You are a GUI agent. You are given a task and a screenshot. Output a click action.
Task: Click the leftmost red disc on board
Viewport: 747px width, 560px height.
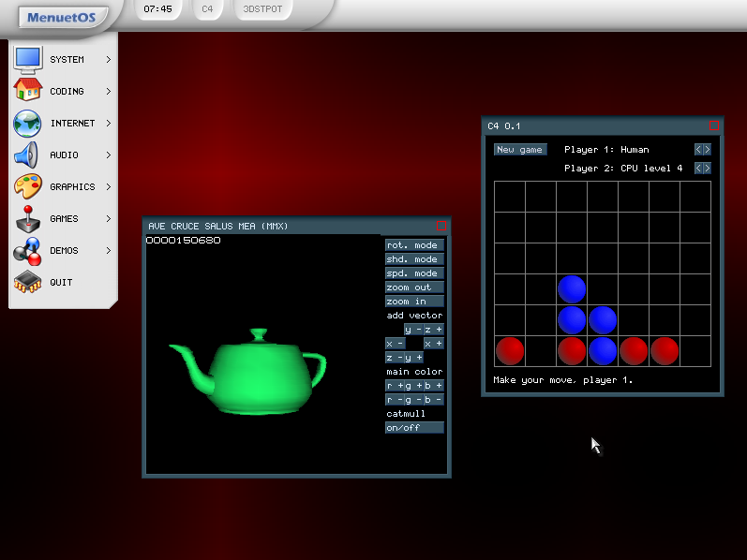coord(510,351)
